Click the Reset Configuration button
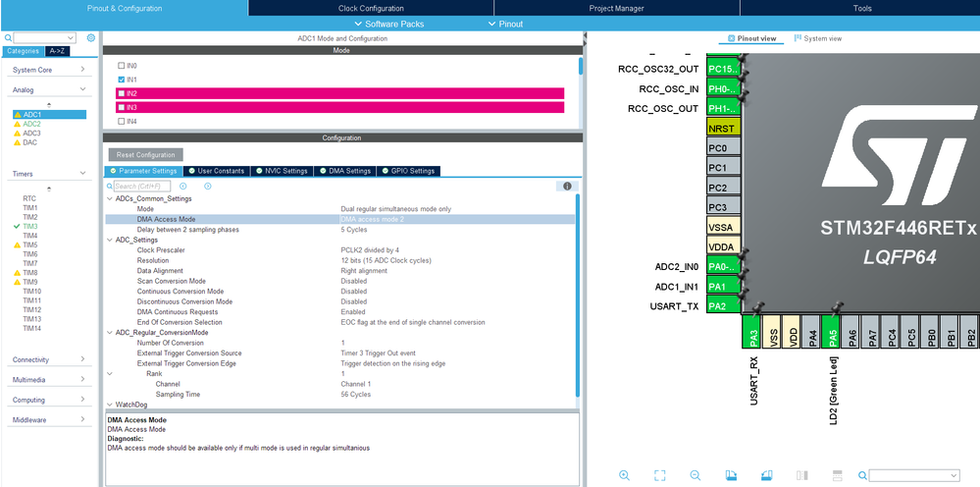The image size is (980, 487). click(x=145, y=154)
